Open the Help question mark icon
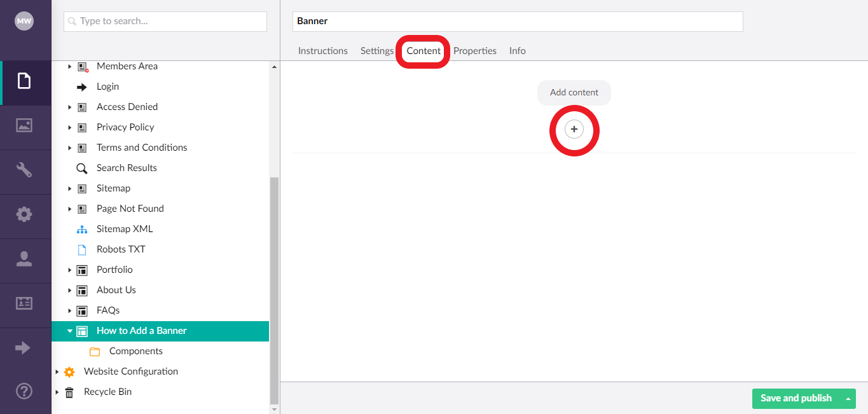Image resolution: width=868 pixels, height=414 pixels. [x=24, y=392]
